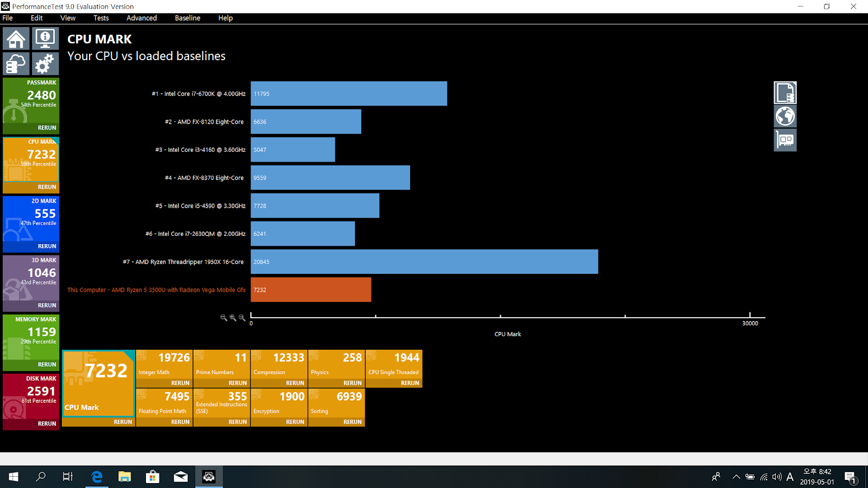Rerun the sidebar CPU Mark test

click(47, 187)
